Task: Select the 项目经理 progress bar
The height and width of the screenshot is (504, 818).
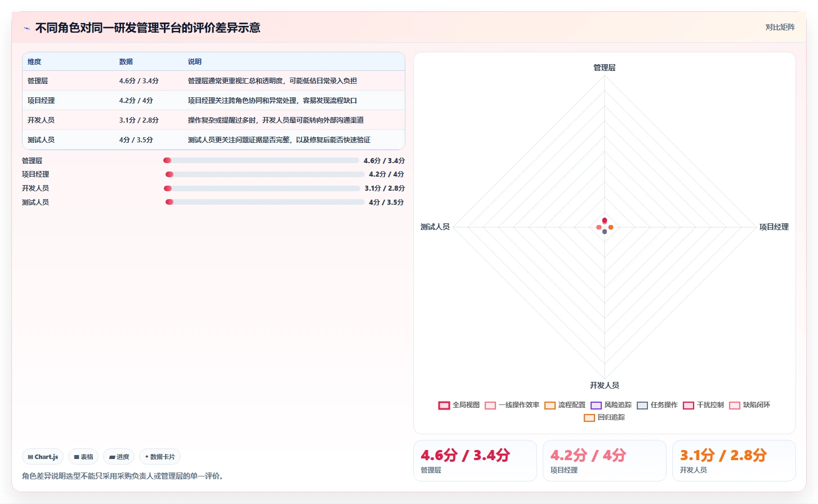Action: (265, 174)
